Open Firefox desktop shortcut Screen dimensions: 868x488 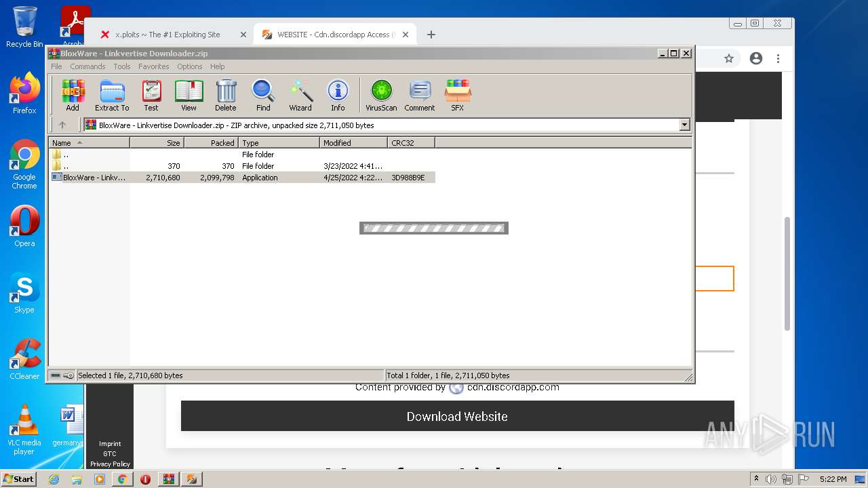point(24,94)
